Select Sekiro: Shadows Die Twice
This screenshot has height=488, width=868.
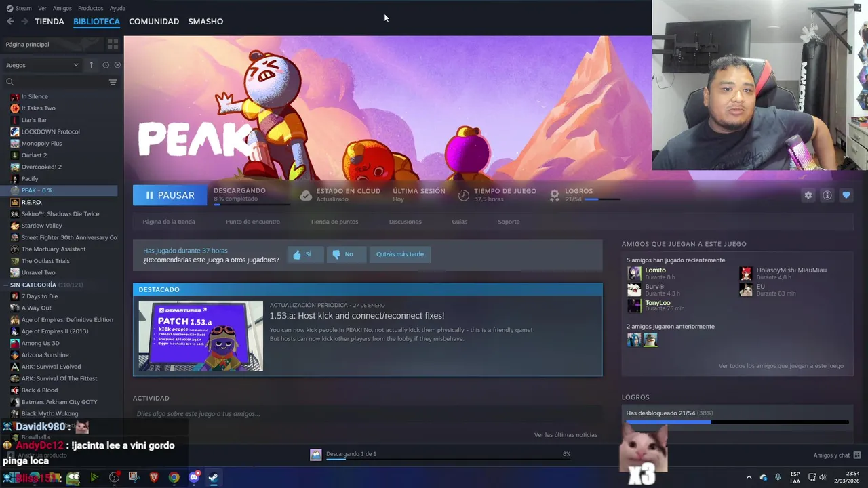pos(61,214)
